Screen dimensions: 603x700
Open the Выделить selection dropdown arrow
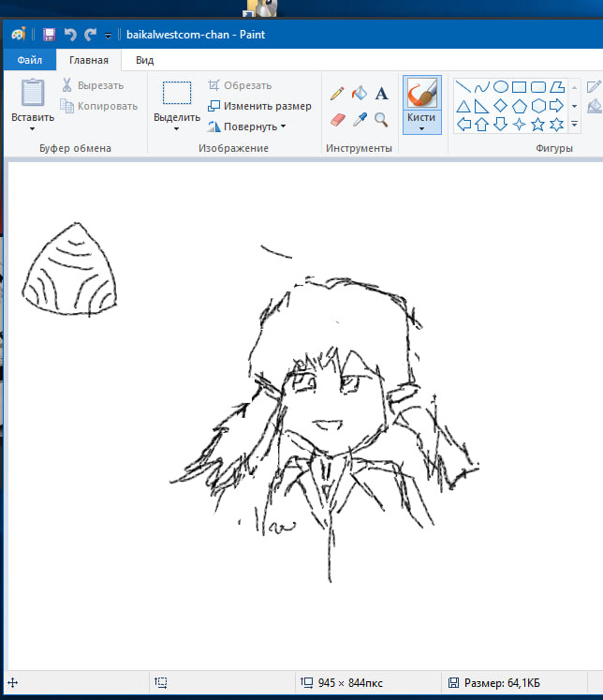click(x=176, y=129)
